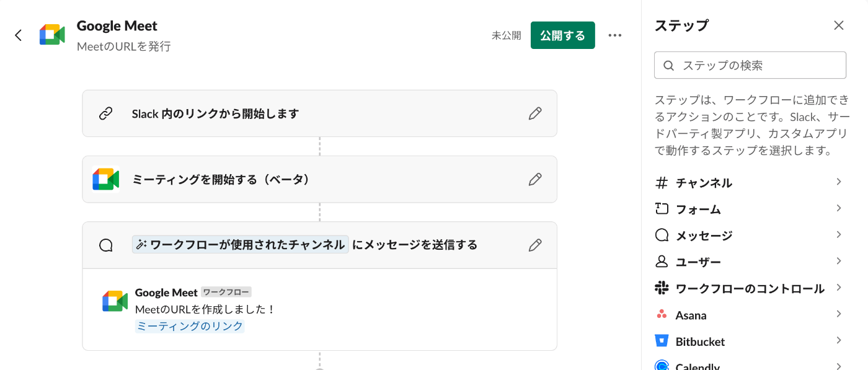The image size is (868, 370).
Task: Open the three-dots more options menu
Action: [x=615, y=35]
